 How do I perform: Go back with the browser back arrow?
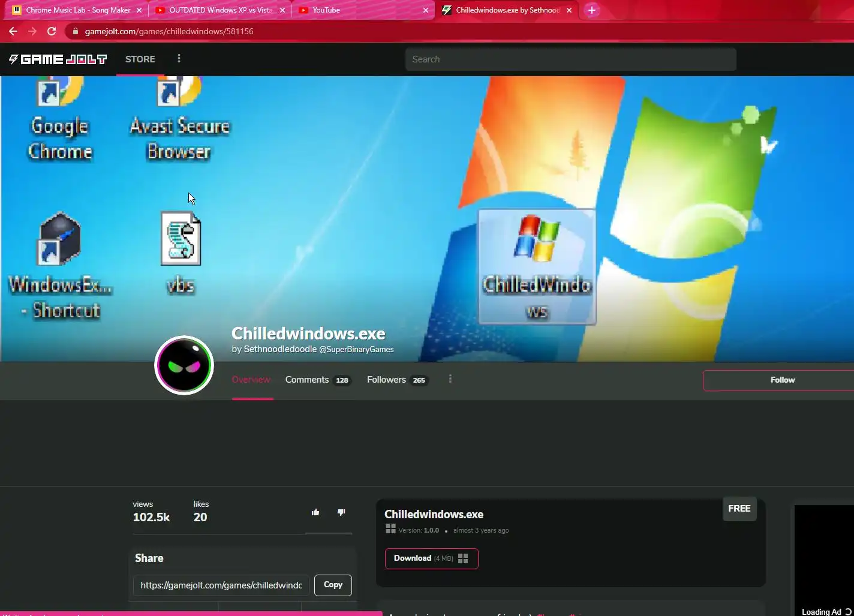tap(13, 31)
